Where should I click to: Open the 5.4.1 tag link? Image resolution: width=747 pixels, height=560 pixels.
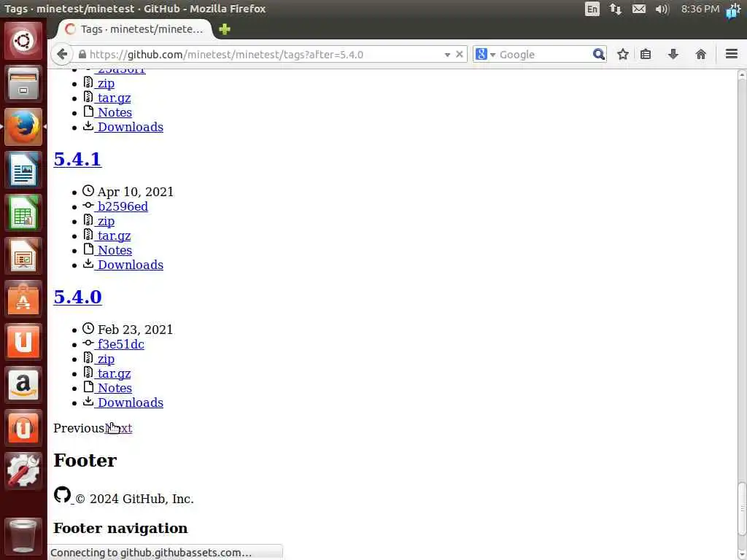(x=77, y=159)
